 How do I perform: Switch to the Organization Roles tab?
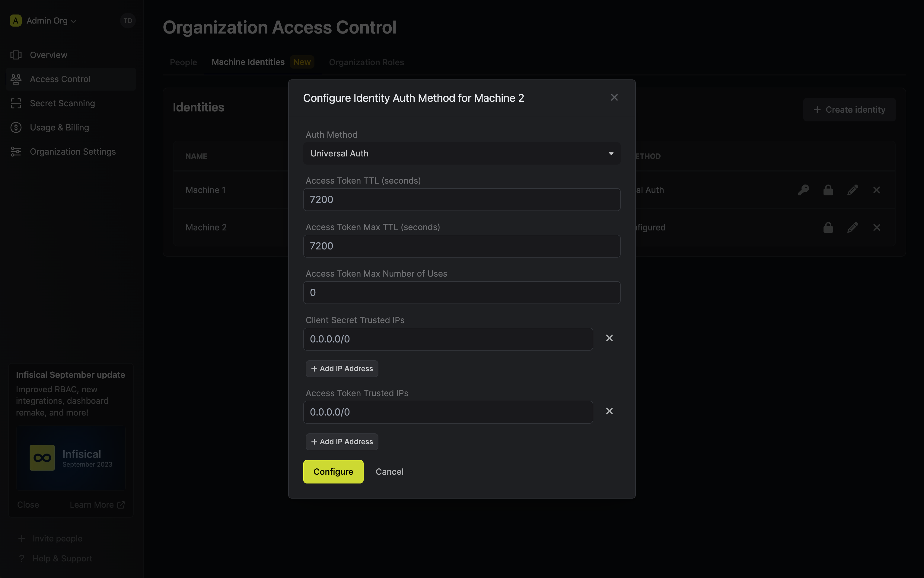(x=366, y=62)
